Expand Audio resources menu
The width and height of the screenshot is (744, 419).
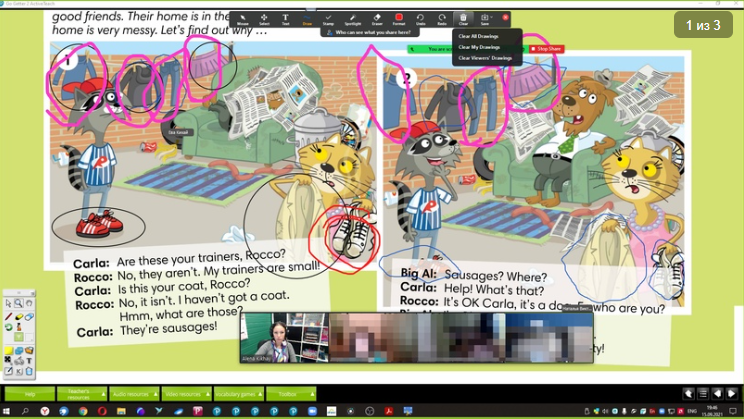click(134, 394)
